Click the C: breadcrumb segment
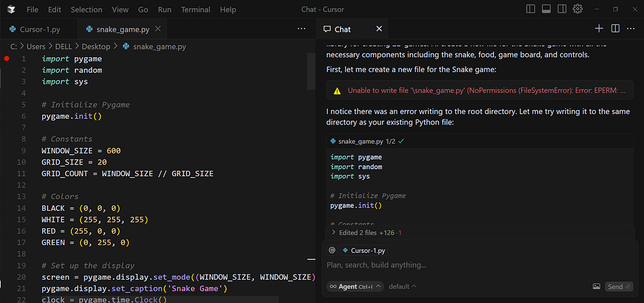644x303 pixels. click(x=14, y=46)
